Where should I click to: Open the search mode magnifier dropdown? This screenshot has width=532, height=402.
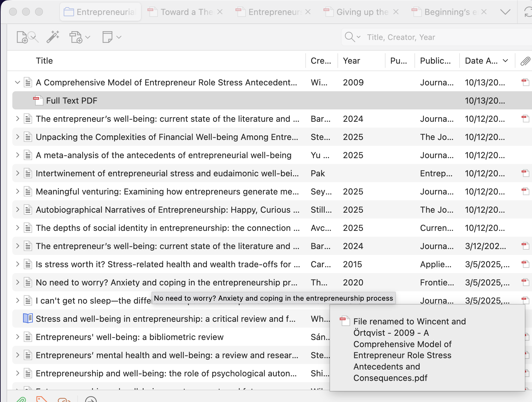[353, 37]
